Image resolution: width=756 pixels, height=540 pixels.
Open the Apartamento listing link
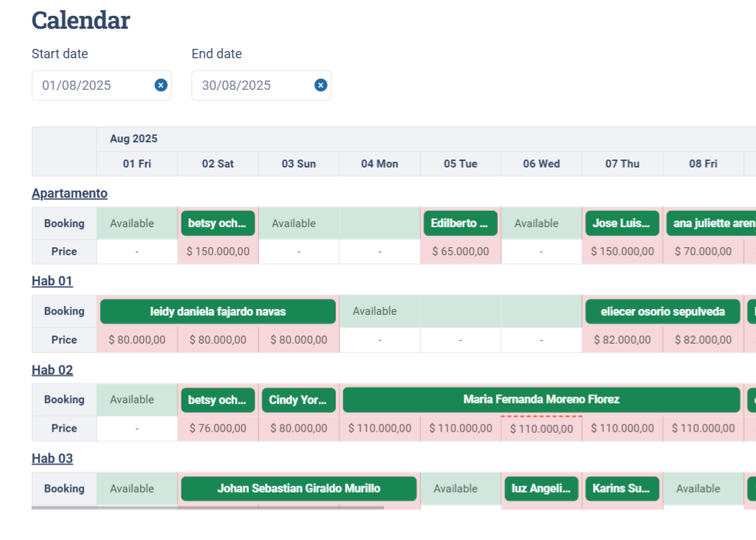coord(68,193)
